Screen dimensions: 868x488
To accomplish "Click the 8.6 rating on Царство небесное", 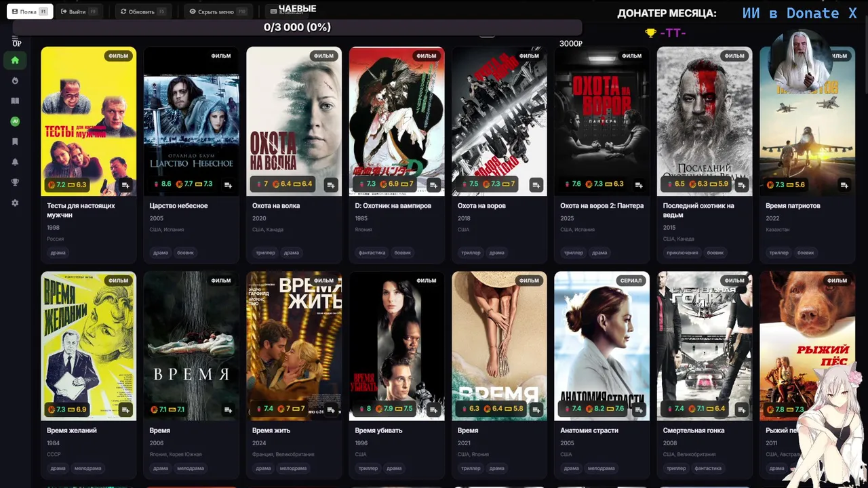I will pyautogui.click(x=163, y=184).
